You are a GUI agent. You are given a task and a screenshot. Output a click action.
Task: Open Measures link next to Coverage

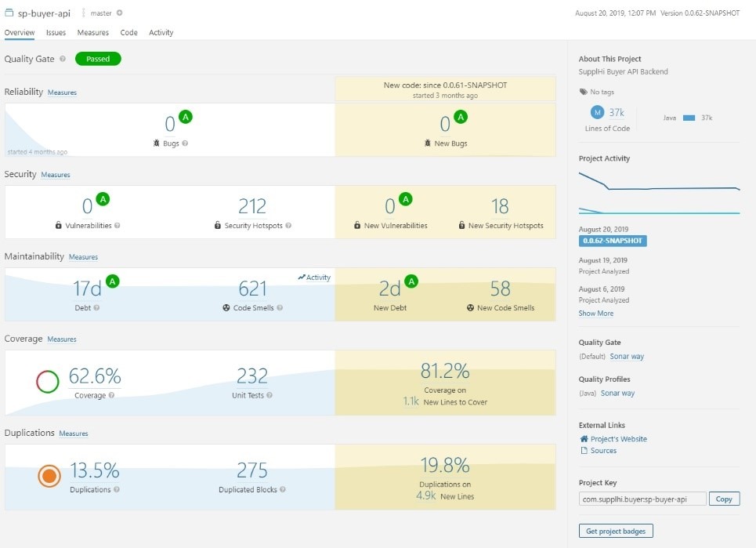[x=62, y=339]
